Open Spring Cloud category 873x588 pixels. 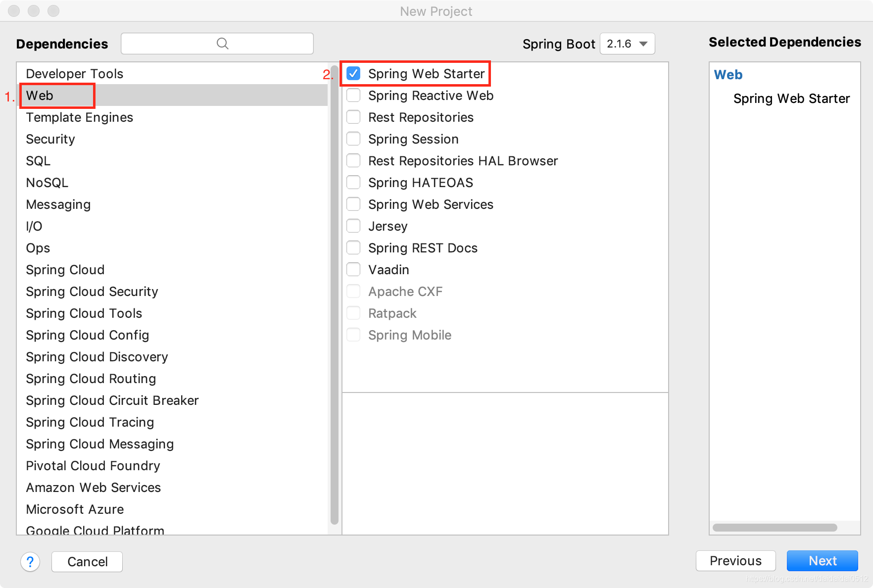[x=172, y=270]
